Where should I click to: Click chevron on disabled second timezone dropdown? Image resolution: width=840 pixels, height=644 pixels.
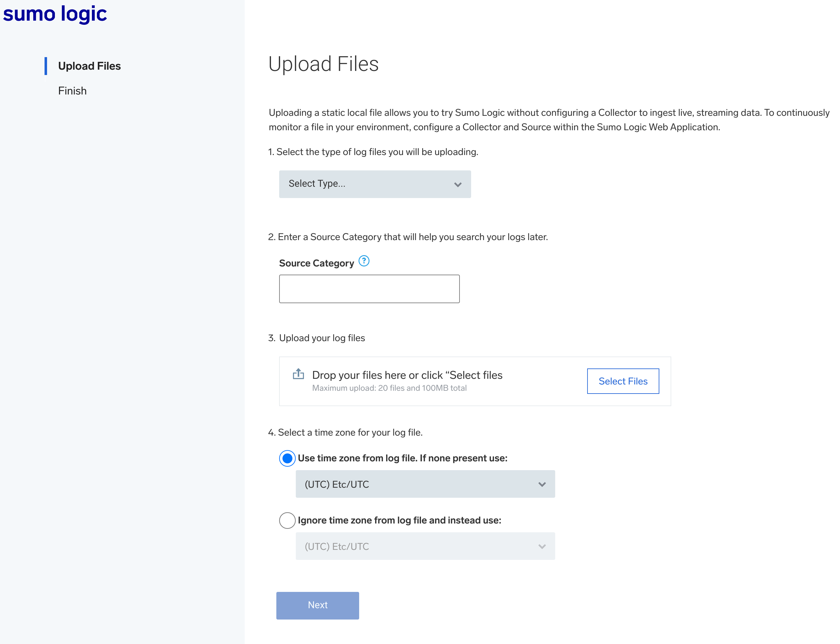point(542,546)
